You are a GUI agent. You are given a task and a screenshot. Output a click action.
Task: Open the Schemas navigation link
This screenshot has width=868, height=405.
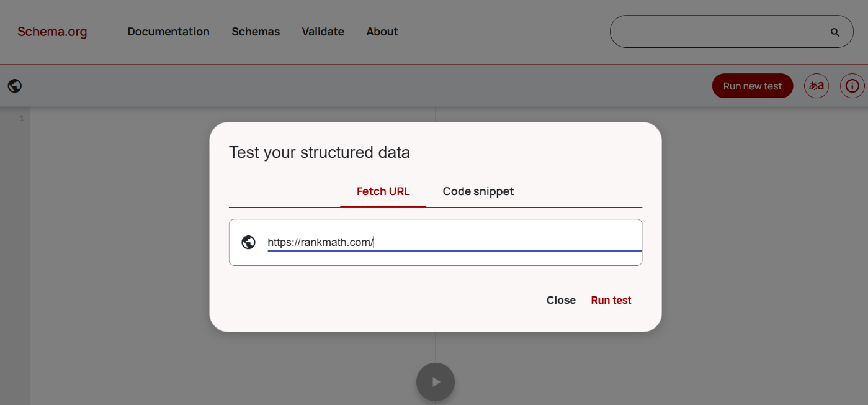coord(256,32)
